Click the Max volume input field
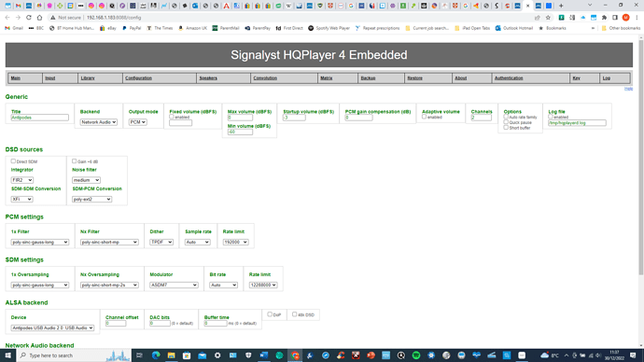644x362 pixels. (240, 118)
